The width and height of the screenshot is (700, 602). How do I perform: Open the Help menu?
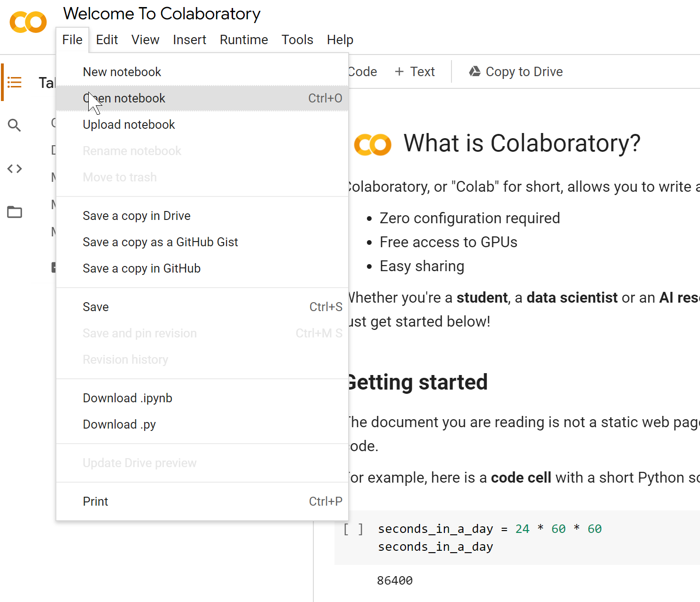tap(340, 40)
